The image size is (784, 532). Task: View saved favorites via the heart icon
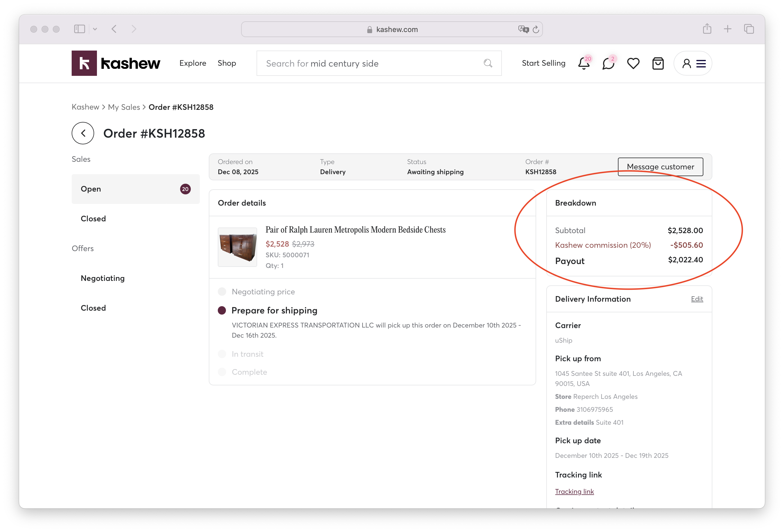point(633,63)
